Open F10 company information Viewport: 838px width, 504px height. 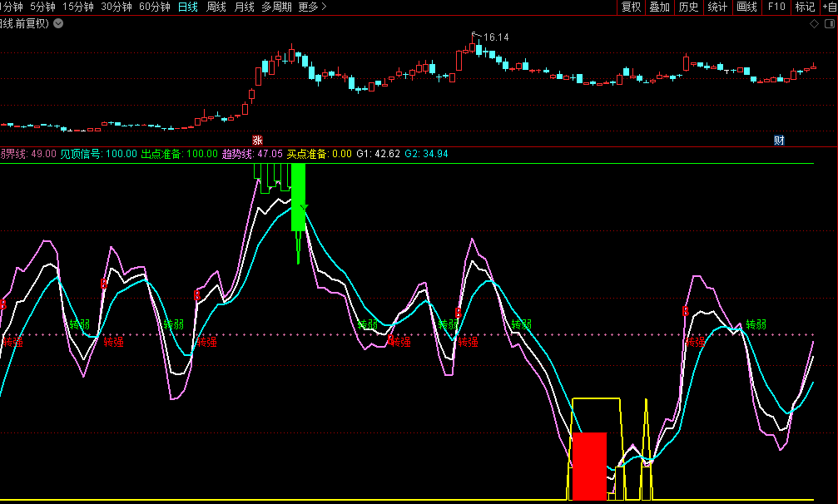click(776, 7)
